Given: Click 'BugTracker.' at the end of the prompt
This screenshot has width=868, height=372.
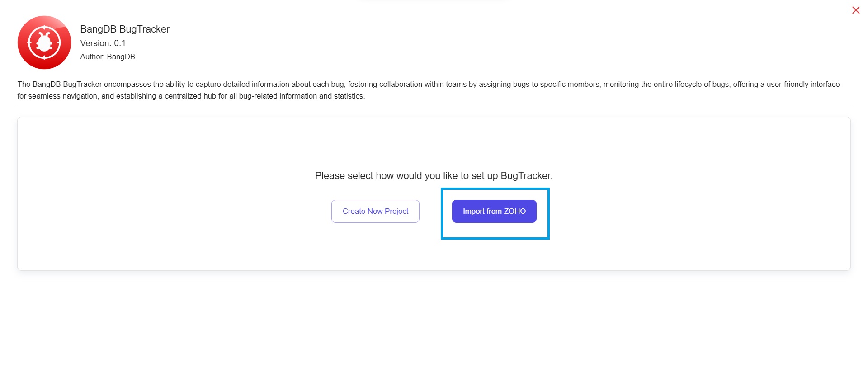Looking at the screenshot, I should 527,175.
